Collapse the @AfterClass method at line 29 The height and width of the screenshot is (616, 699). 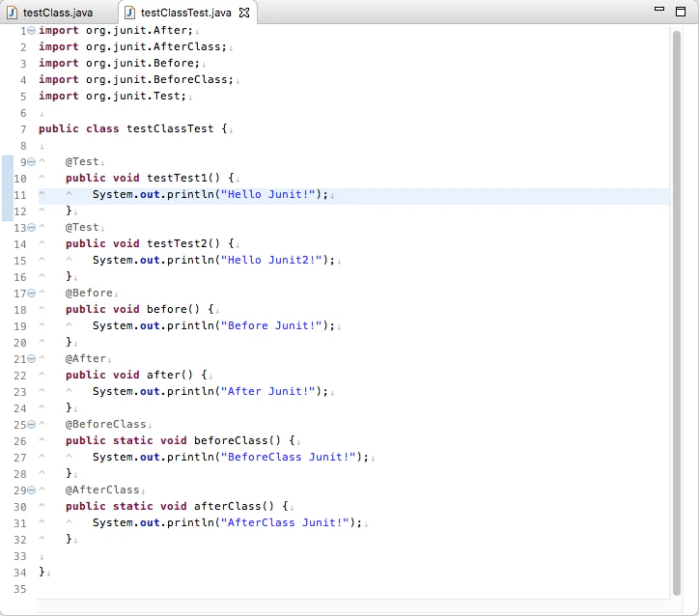pyautogui.click(x=31, y=490)
